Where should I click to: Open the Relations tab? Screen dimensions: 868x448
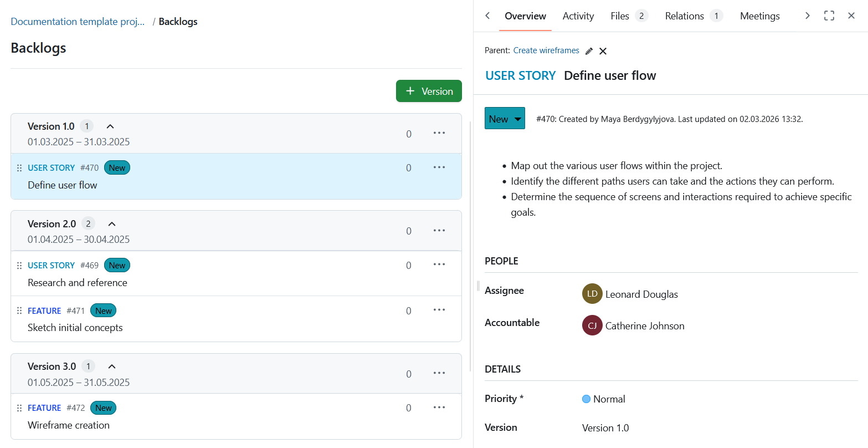(x=685, y=16)
